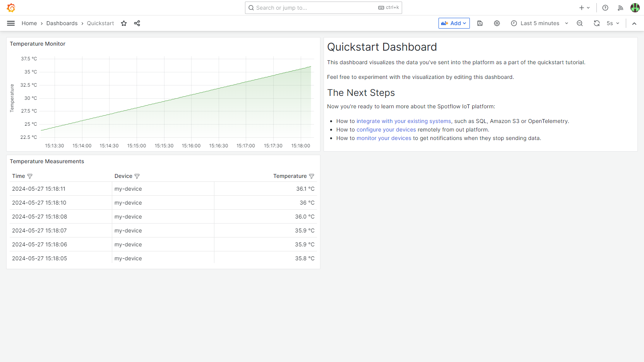Image resolution: width=644 pixels, height=362 pixels.
Task: Click the 36.1 °C temperature value
Action: point(305,189)
